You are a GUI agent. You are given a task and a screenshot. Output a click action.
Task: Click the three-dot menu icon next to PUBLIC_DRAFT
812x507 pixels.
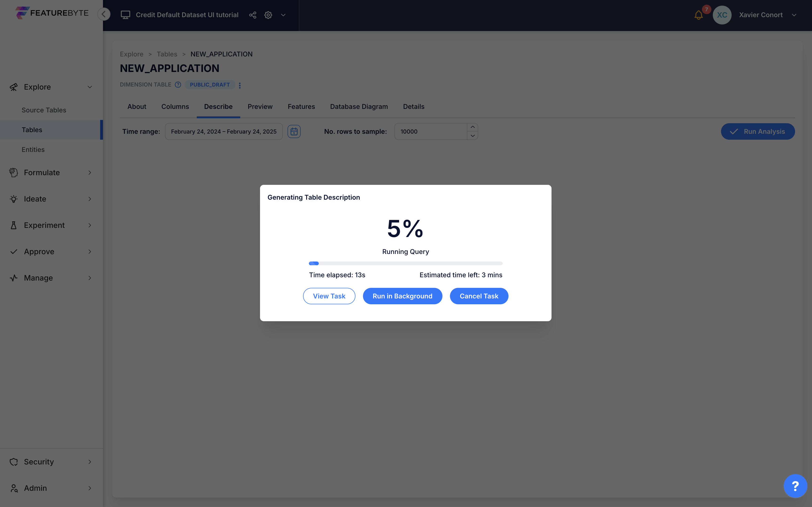point(239,85)
